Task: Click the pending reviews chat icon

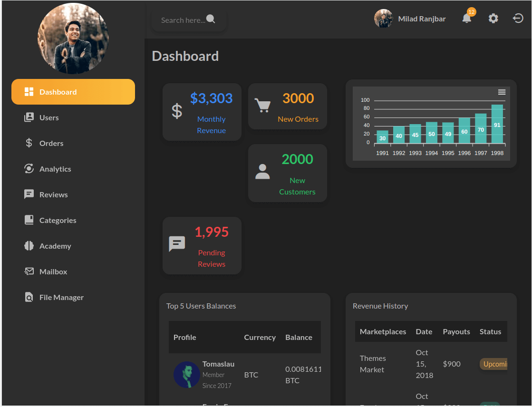Action: (x=177, y=244)
